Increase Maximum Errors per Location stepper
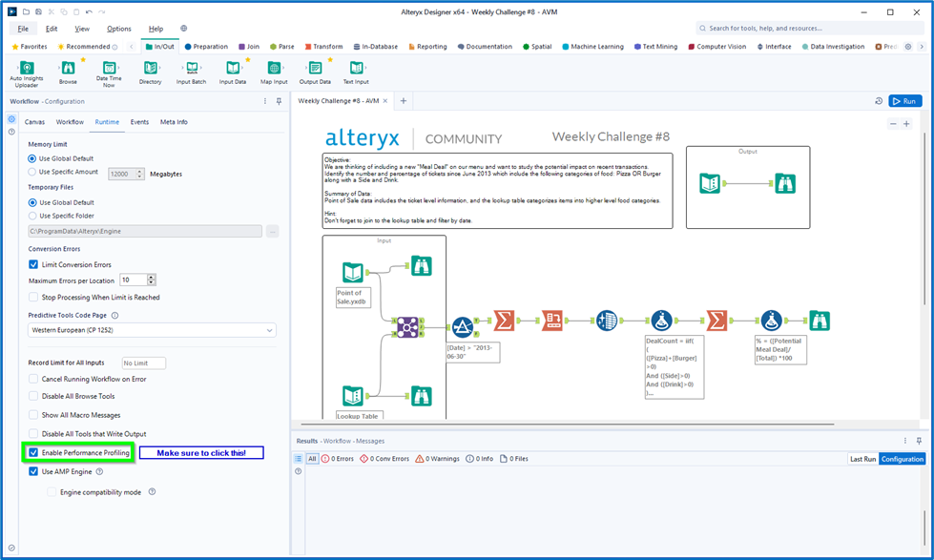 coord(152,277)
